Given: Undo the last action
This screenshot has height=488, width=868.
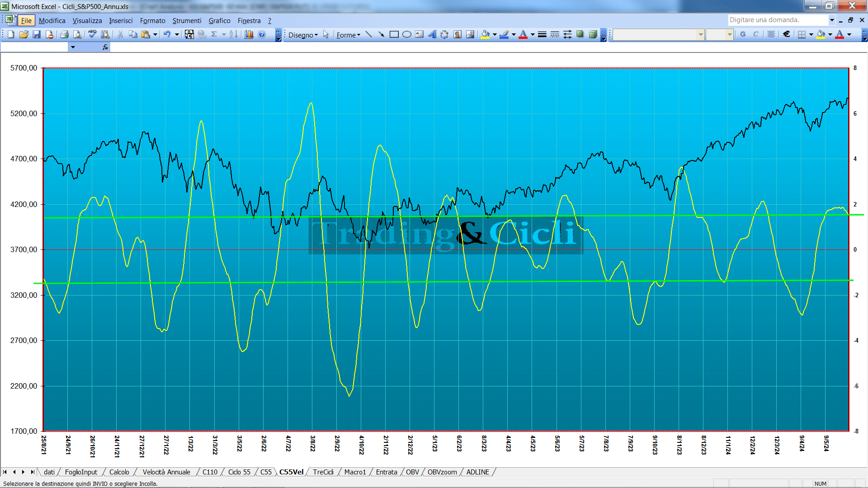Looking at the screenshot, I should pyautogui.click(x=167, y=34).
